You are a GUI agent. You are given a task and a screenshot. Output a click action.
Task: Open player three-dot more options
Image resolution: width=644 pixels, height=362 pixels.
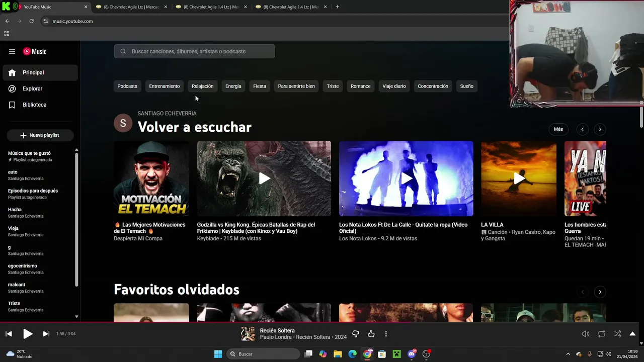click(x=386, y=334)
